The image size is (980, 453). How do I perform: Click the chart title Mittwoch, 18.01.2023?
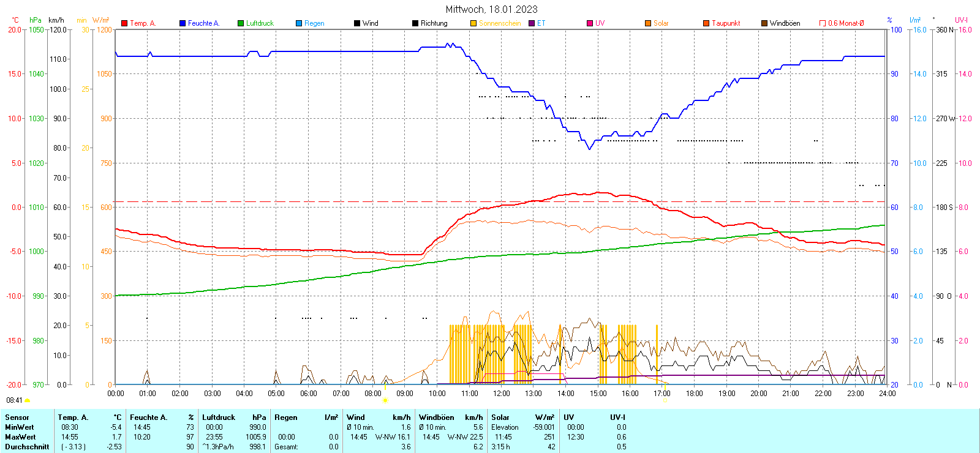click(x=491, y=9)
